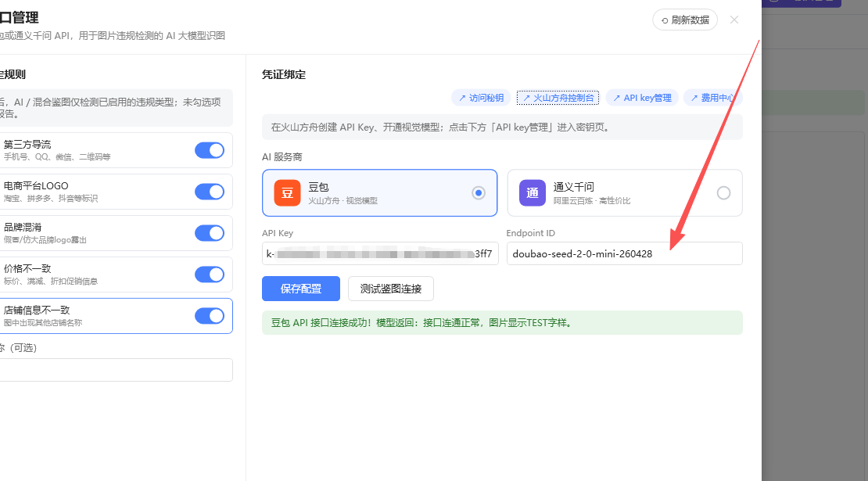Click the 图中出现其他店铺名称 description
The image size is (868, 481).
pos(43,323)
